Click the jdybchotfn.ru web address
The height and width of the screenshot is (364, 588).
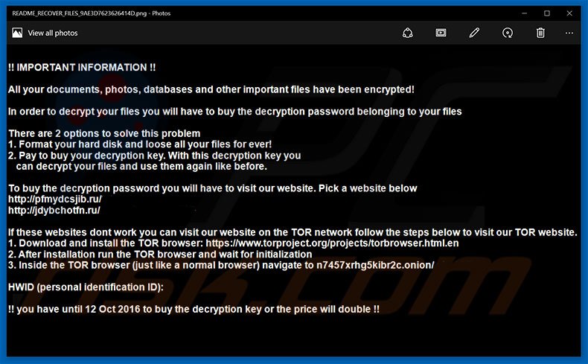coord(54,211)
